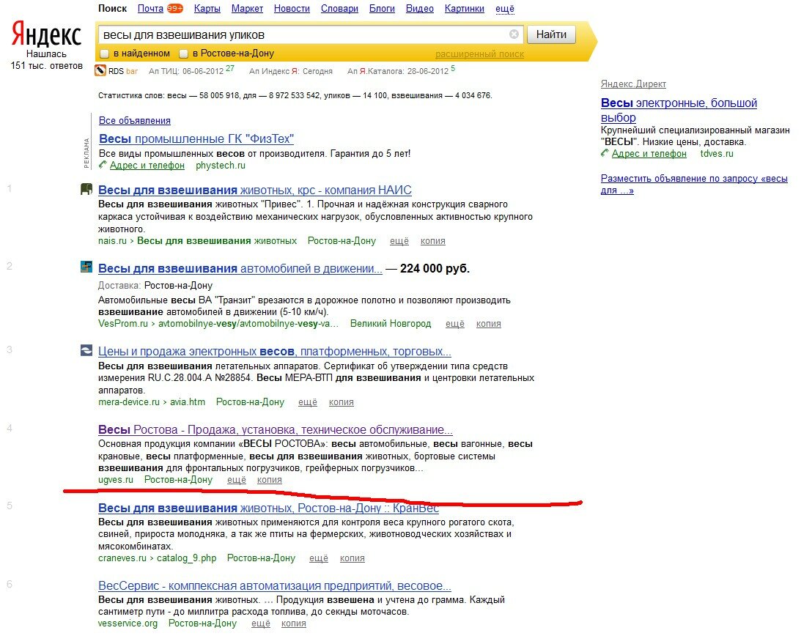View cached 'копия' of the ugves.ru result
Viewport: 812px width, 644px height.
click(269, 479)
